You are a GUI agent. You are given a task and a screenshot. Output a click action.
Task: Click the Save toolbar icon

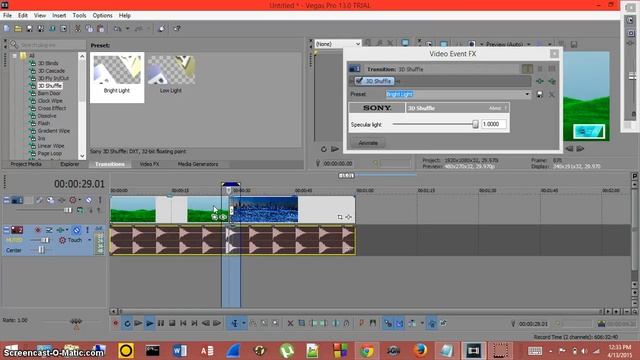(x=29, y=29)
